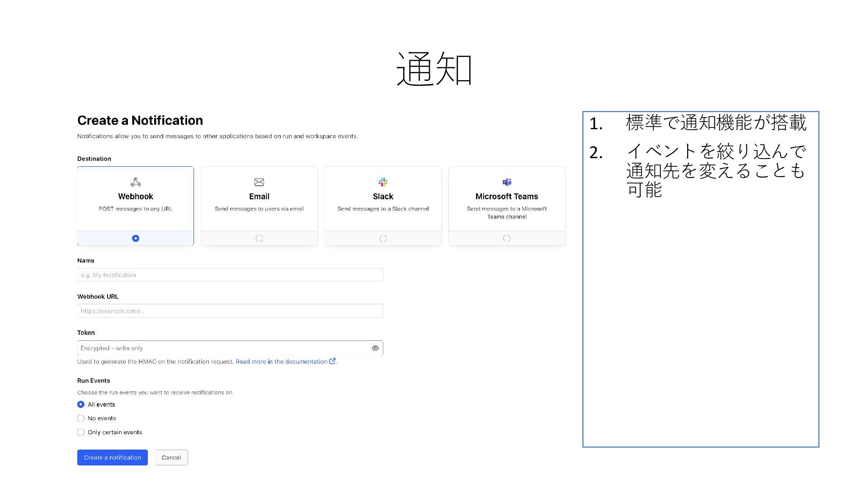Image resolution: width=868 pixels, height=488 pixels.
Task: Choose the No events option
Action: coord(81,418)
